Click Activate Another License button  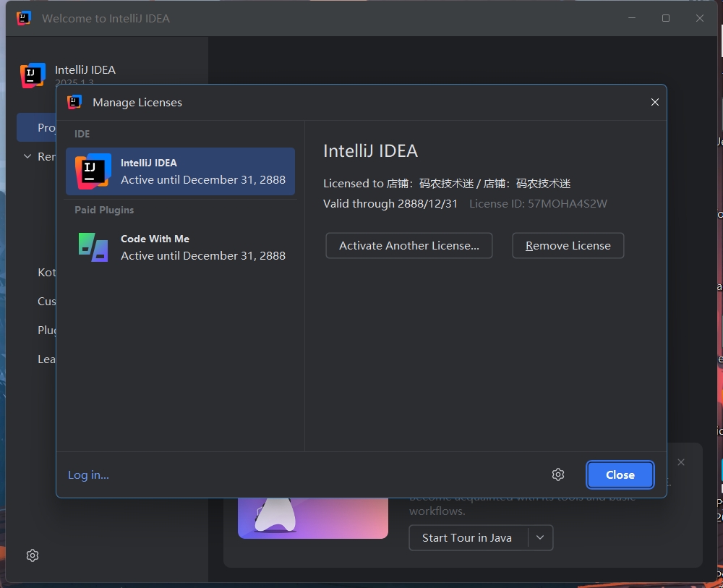coord(408,245)
